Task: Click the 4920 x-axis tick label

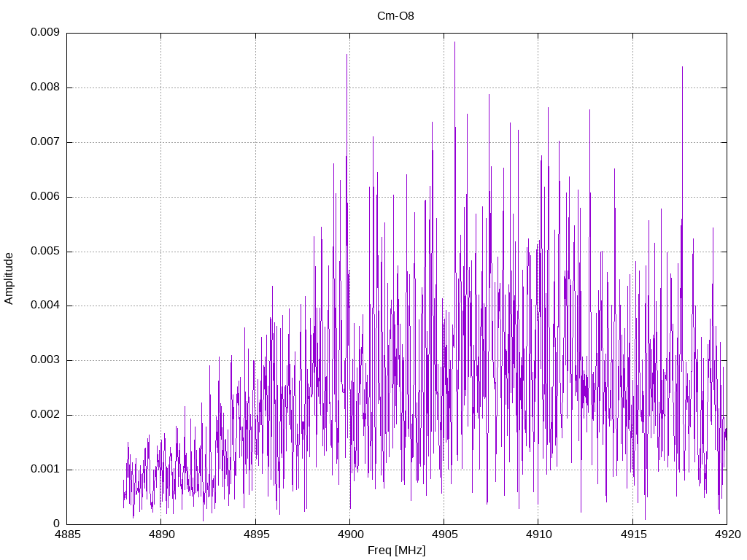Action: (x=727, y=534)
